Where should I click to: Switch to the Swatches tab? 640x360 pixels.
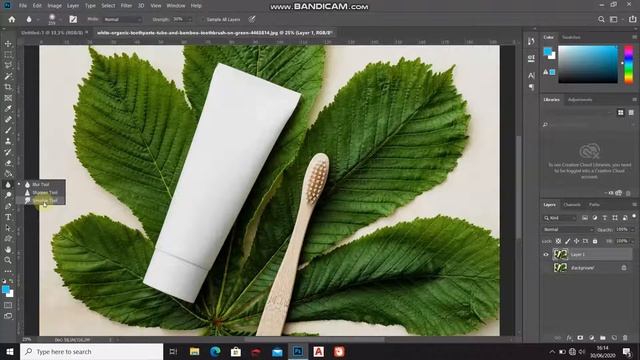coord(571,37)
